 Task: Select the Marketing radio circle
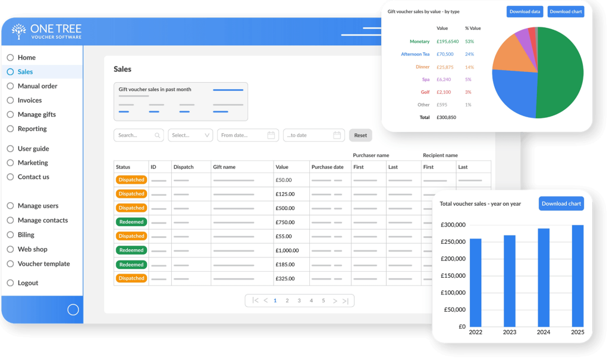(10, 163)
